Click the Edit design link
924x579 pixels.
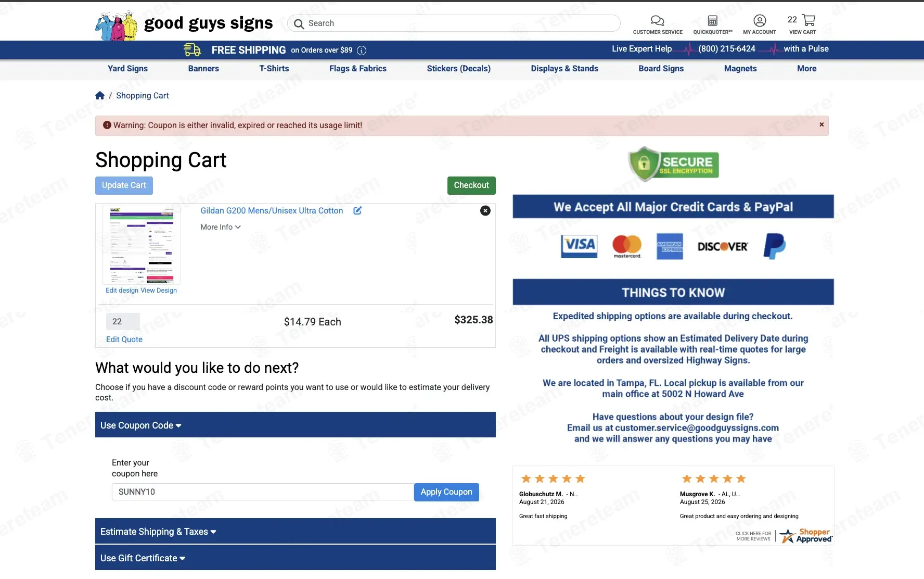[x=122, y=291]
